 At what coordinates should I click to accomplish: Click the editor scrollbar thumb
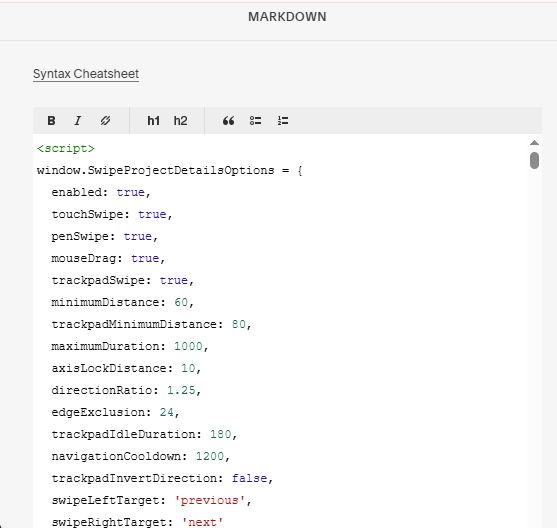click(534, 160)
